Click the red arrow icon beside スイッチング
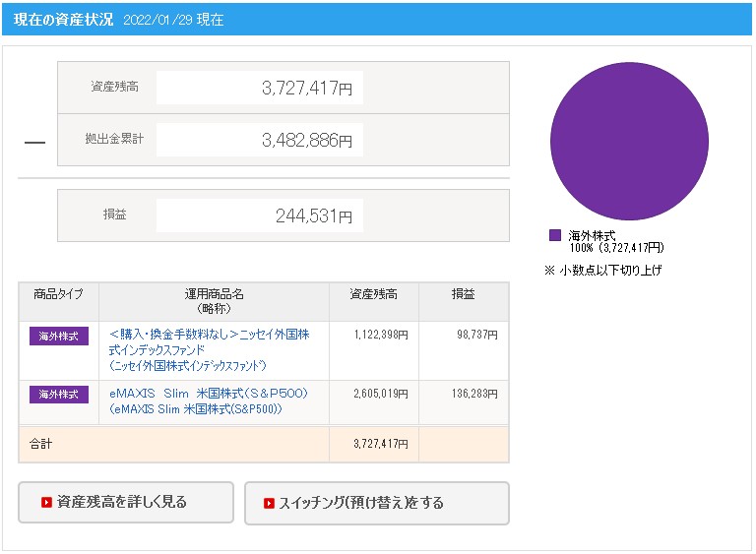This screenshot has height=554, width=756. coord(269,504)
